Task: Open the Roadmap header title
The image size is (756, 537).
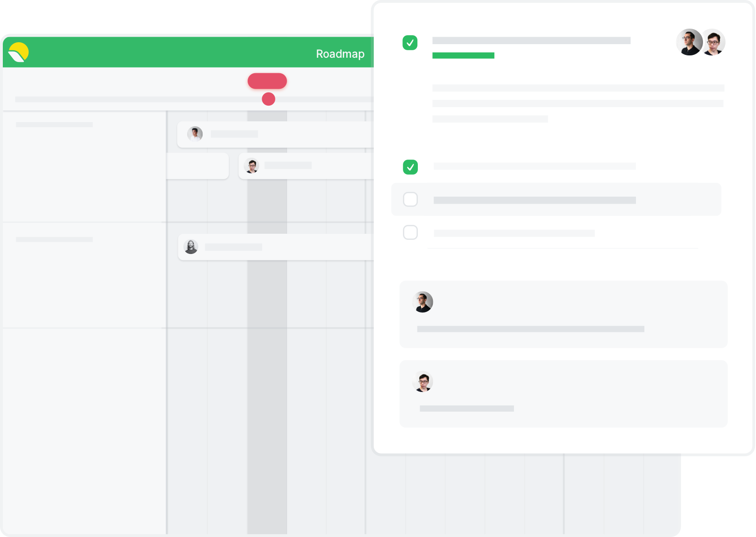Action: click(x=340, y=54)
